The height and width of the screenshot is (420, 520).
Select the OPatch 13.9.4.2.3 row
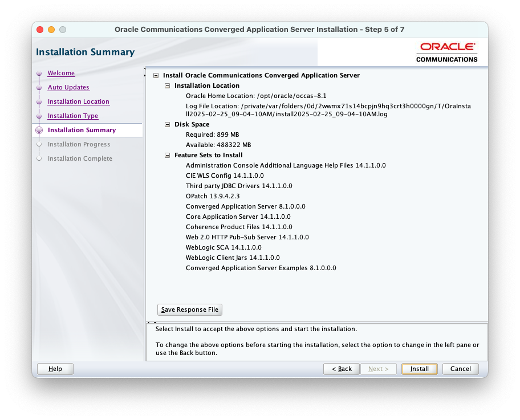pos(213,196)
